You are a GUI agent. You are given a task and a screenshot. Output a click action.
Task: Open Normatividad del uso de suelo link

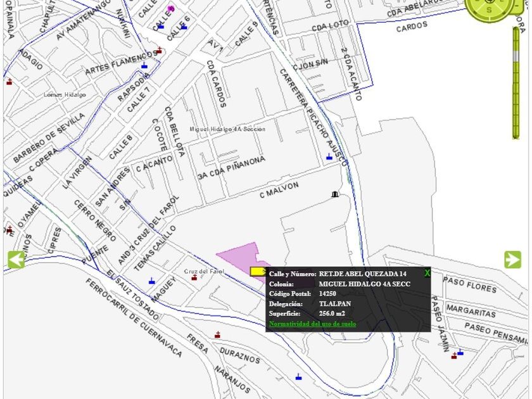click(x=312, y=324)
